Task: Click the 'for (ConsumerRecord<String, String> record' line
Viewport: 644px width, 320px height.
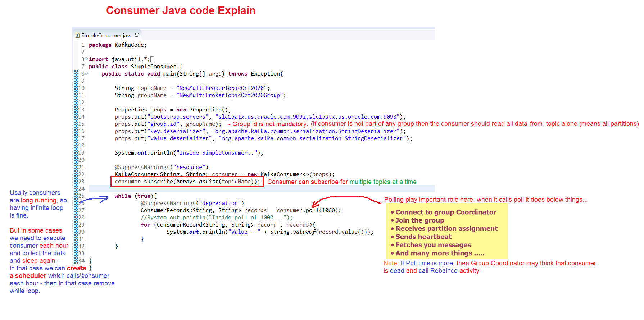Action: coord(228,225)
